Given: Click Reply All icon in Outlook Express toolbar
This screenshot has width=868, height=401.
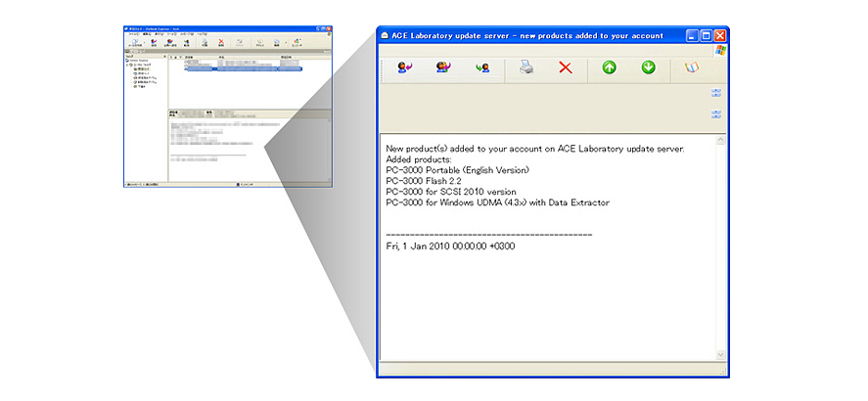Looking at the screenshot, I should pyautogui.click(x=170, y=42).
